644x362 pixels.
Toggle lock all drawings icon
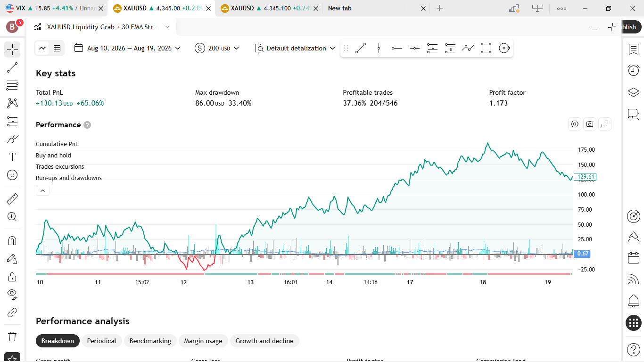(x=12, y=277)
